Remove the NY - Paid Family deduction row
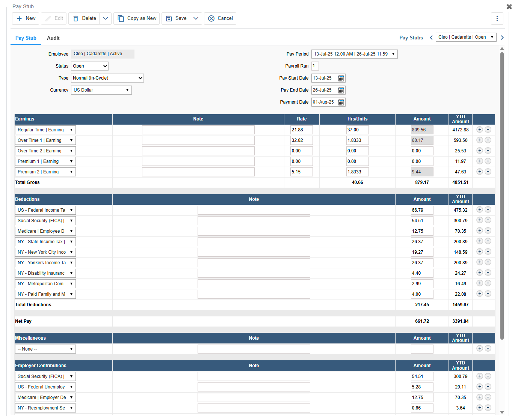This screenshot has width=515, height=420. pos(488,294)
